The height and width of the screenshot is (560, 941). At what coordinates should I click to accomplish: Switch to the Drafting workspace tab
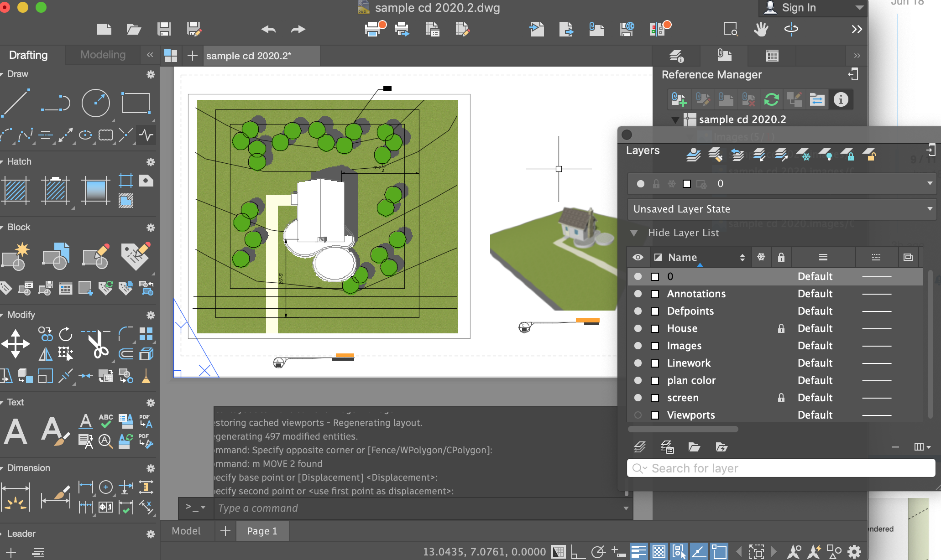28,55
